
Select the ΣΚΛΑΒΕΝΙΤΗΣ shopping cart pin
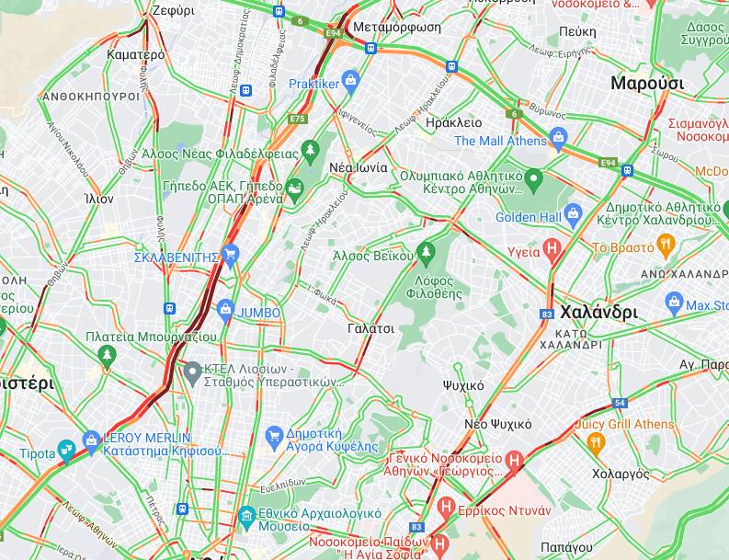pyautogui.click(x=230, y=255)
